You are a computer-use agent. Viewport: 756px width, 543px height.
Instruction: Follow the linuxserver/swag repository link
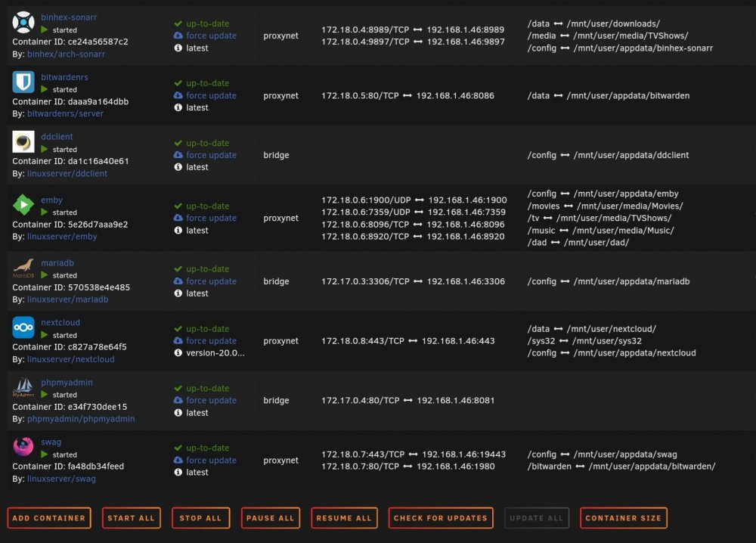[61, 479]
